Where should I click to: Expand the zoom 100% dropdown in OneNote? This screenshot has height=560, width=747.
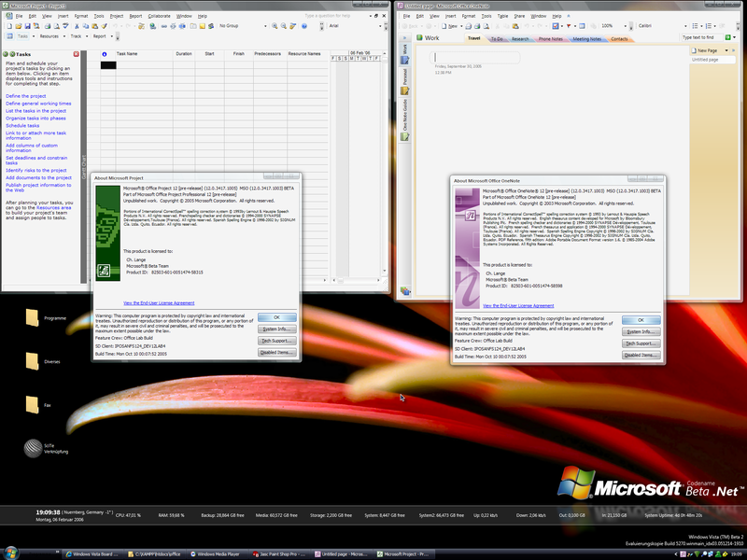(625, 26)
